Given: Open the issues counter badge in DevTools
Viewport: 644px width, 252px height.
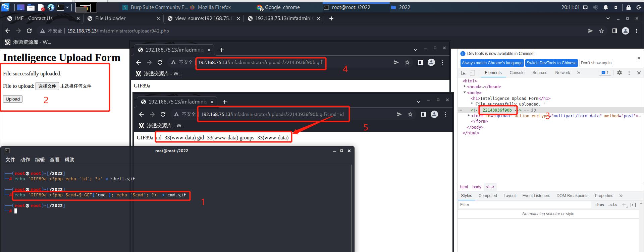Looking at the screenshot, I should click(605, 73).
